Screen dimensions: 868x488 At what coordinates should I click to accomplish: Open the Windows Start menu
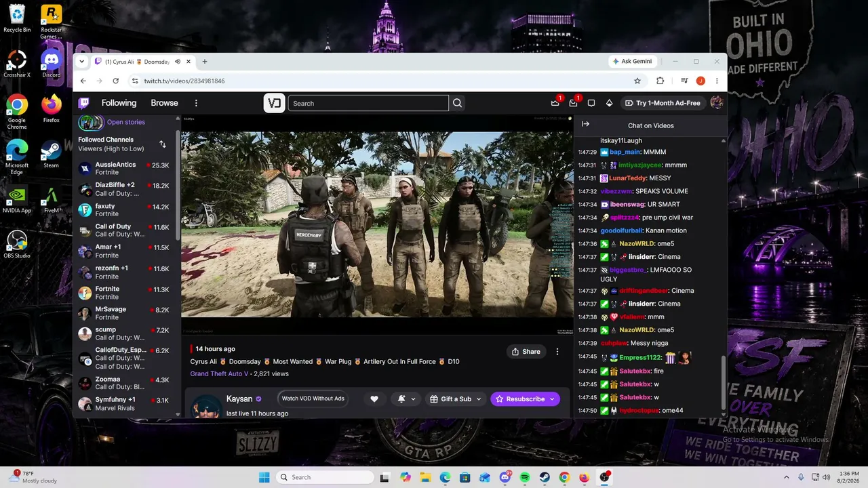tap(264, 477)
